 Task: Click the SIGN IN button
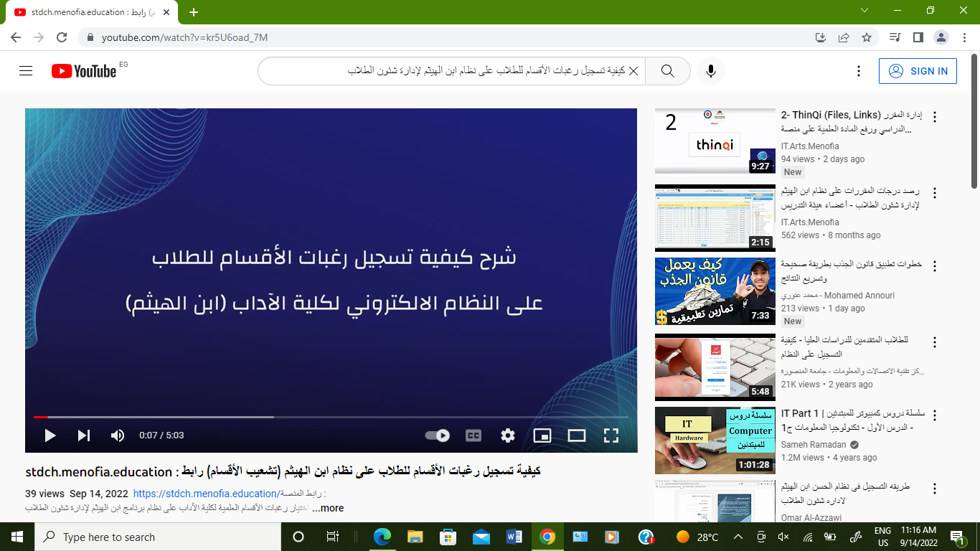[918, 71]
